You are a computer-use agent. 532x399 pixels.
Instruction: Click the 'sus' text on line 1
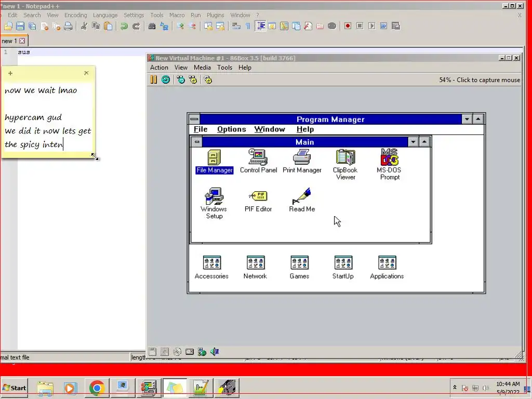pos(24,52)
